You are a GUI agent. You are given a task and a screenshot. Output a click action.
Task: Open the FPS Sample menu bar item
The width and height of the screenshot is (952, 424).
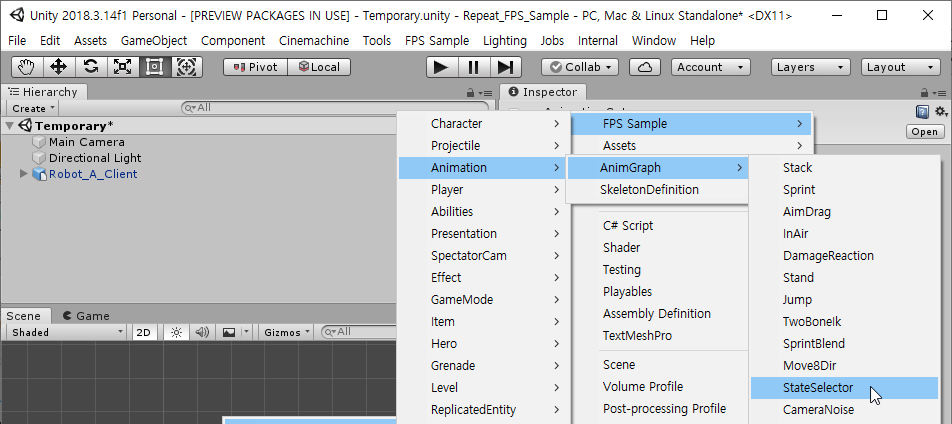click(x=437, y=41)
